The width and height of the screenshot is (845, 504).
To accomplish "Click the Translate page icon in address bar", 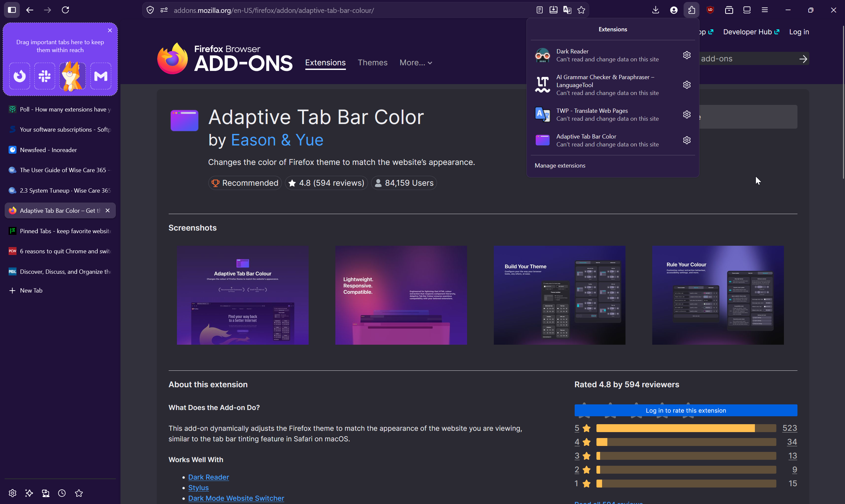I will tap(567, 10).
